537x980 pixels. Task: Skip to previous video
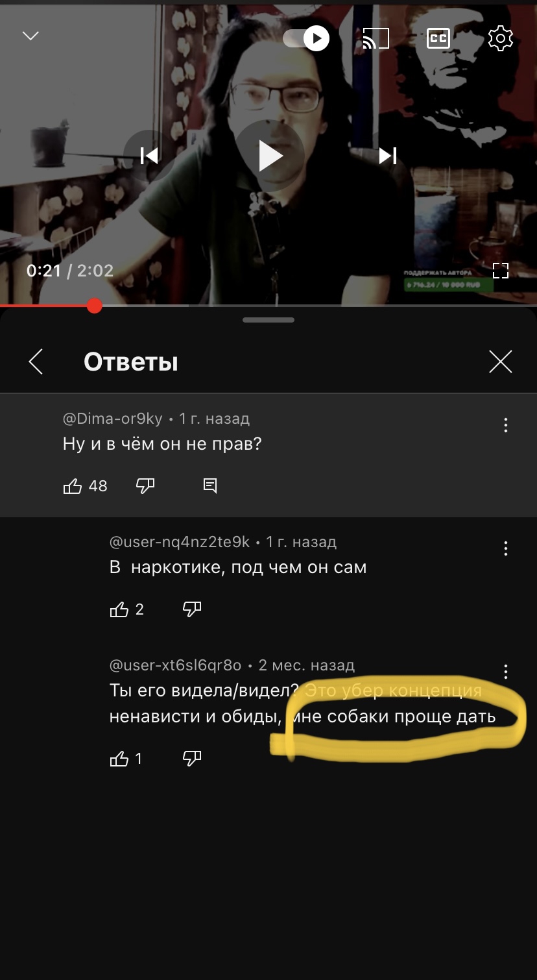pyautogui.click(x=149, y=156)
